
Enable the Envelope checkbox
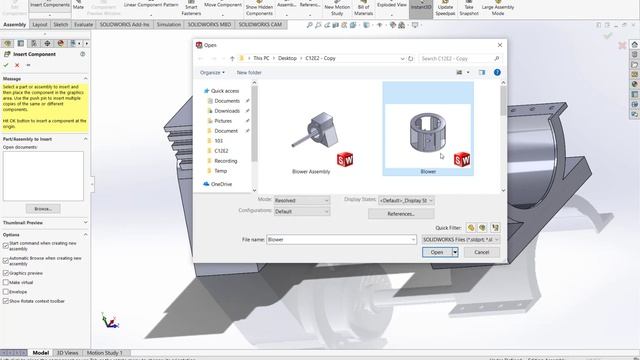6,292
